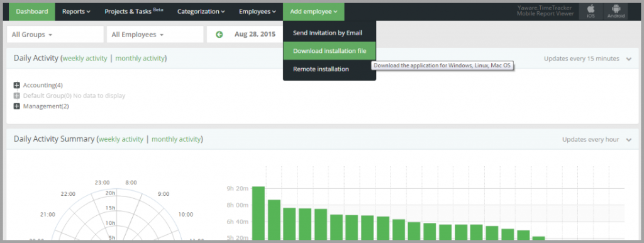The image size is (644, 243).
Task: Go to the Dashboard tab
Action: pyautogui.click(x=32, y=11)
